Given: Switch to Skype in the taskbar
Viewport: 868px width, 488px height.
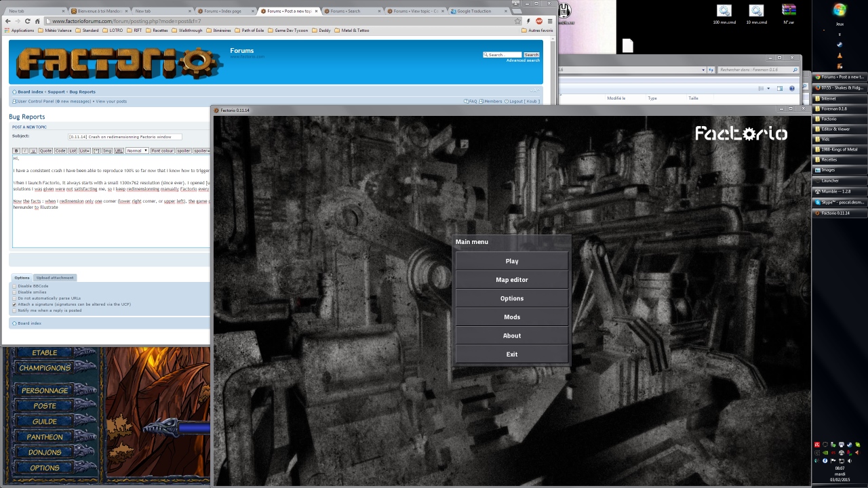Looking at the screenshot, I should point(840,202).
